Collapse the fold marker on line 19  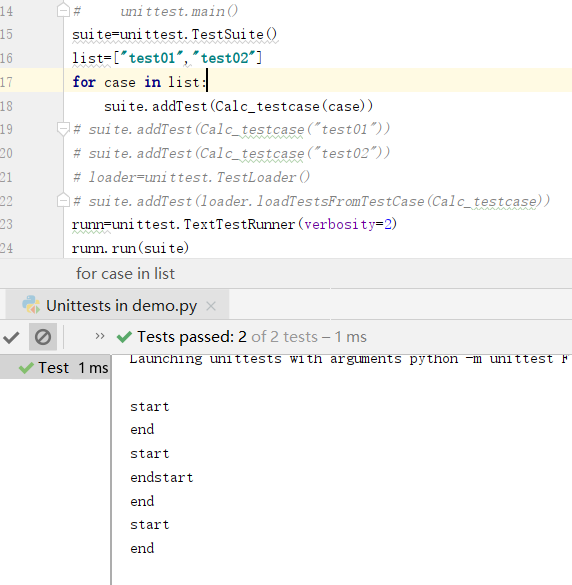pyautogui.click(x=63, y=129)
